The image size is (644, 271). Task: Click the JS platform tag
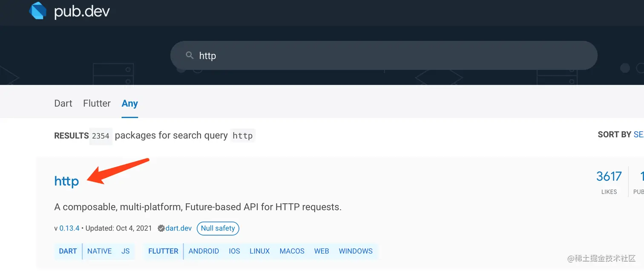click(x=125, y=251)
